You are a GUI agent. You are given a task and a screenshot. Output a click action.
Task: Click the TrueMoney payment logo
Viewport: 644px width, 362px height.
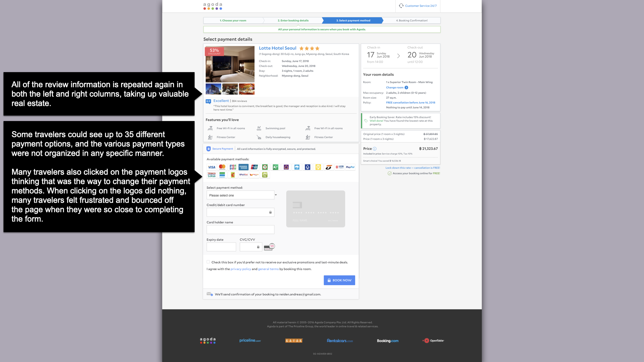coord(254,175)
